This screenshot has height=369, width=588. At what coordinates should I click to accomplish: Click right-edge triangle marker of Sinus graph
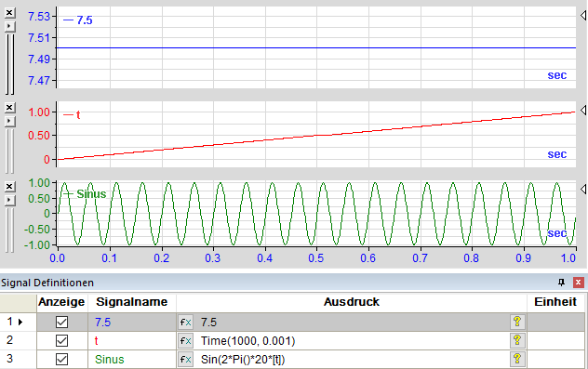click(583, 189)
